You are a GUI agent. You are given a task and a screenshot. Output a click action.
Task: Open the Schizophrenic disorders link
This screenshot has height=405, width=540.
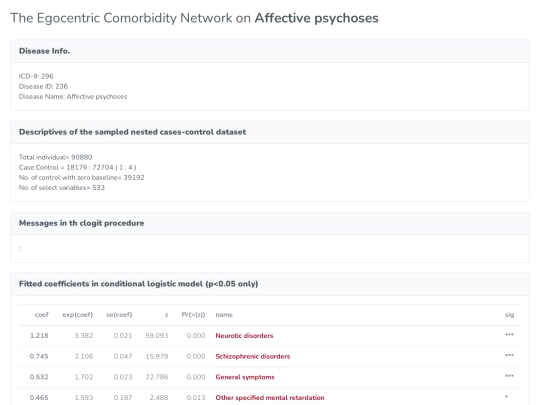(x=253, y=356)
